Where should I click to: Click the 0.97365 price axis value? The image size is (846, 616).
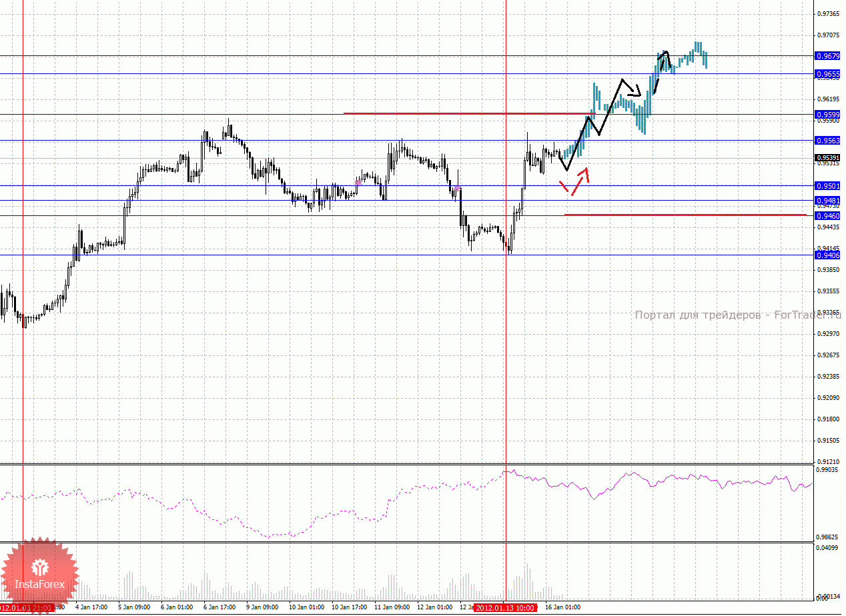[829, 13]
